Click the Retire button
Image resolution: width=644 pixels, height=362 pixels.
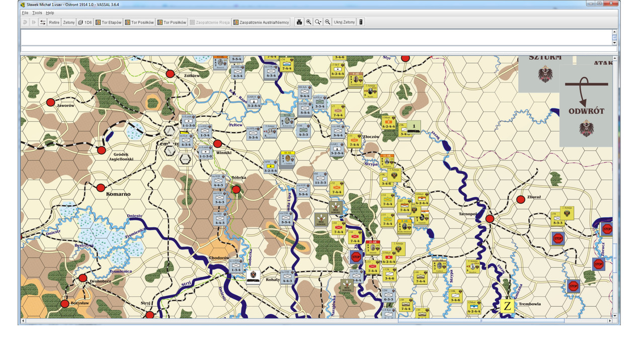pyautogui.click(x=54, y=22)
